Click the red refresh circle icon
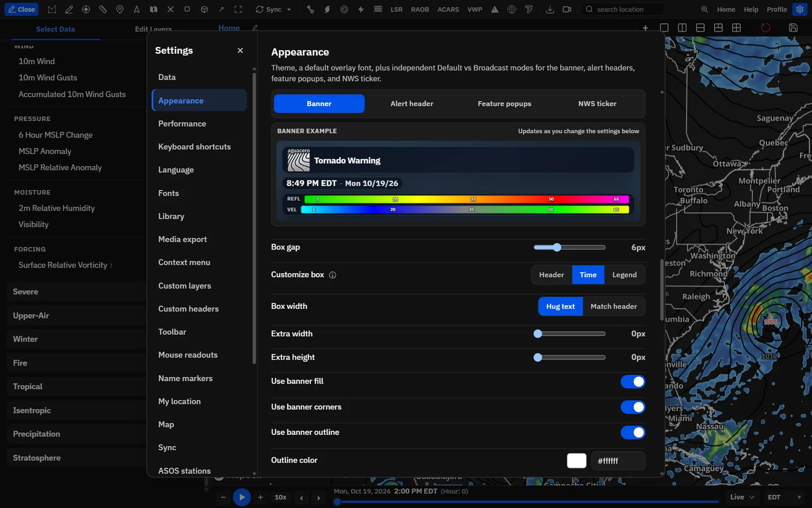 tap(766, 28)
